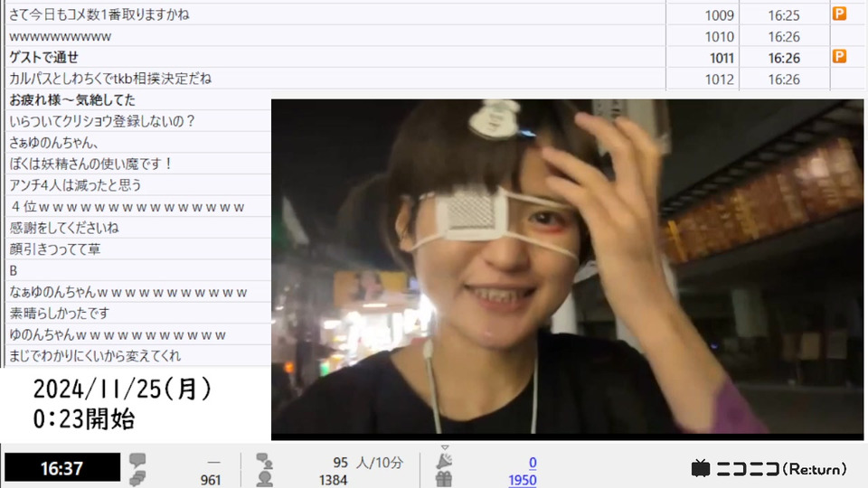This screenshot has width=868, height=488.
Task: Click the single speech bubble comment icon
Action: tap(137, 460)
